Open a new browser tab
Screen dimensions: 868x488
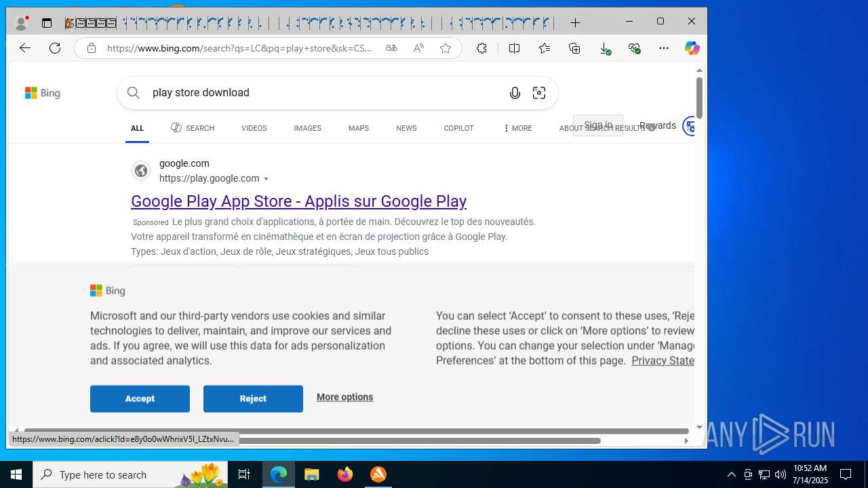575,23
